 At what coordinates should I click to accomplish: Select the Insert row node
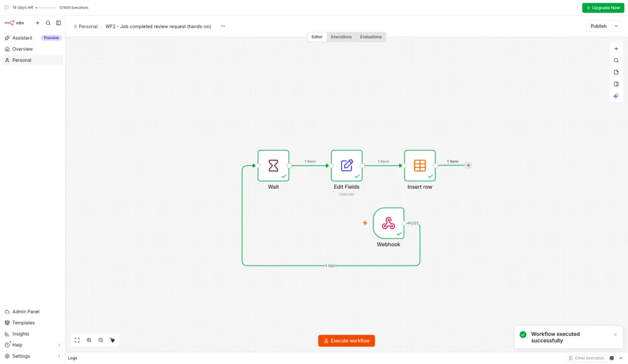pos(419,165)
